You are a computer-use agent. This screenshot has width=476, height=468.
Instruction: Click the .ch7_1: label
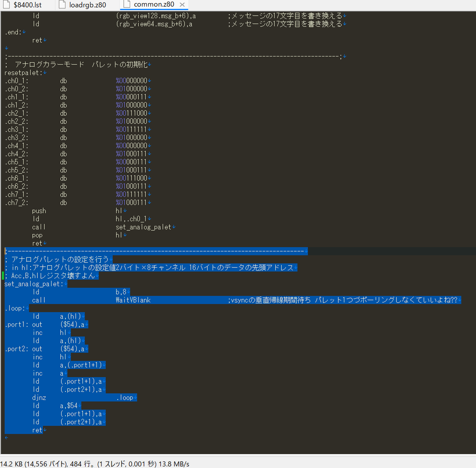(x=17, y=195)
